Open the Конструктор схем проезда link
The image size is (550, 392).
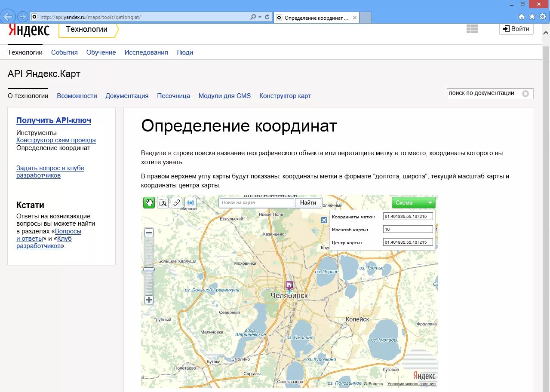56,140
